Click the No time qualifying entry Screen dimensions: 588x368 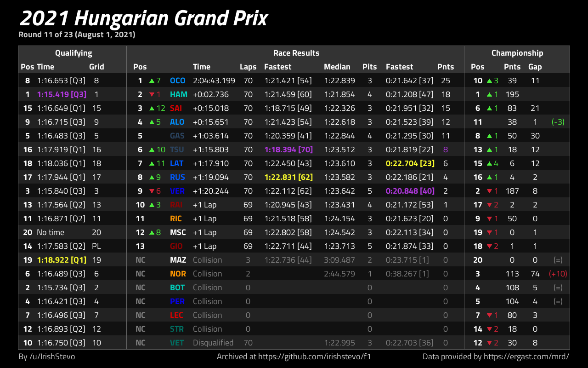tap(51, 233)
